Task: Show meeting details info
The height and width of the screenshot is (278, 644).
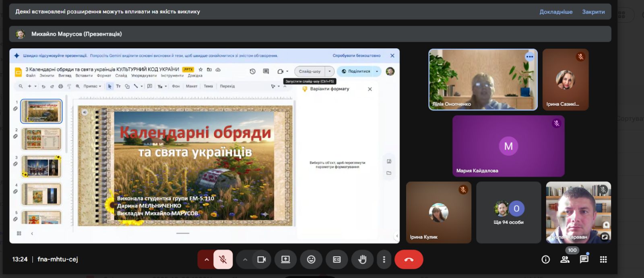Action: click(545, 259)
